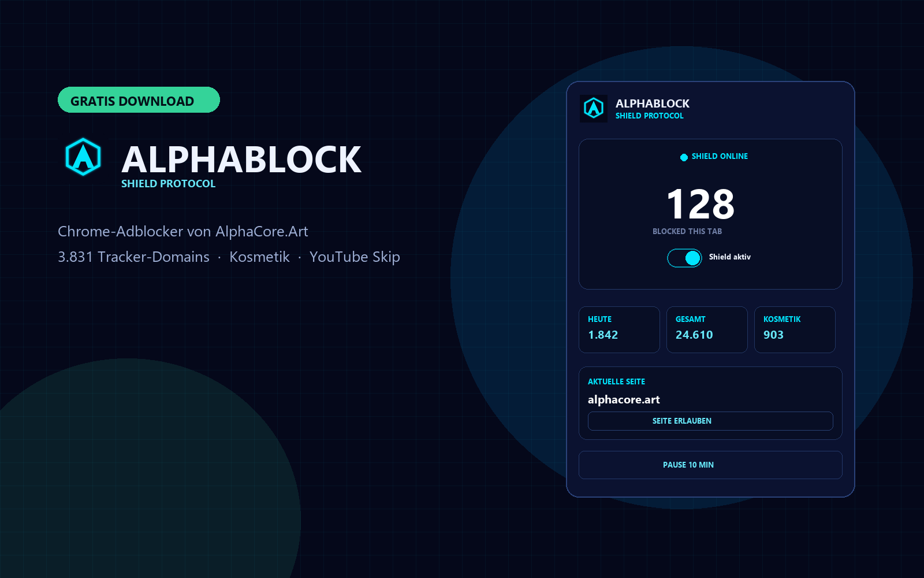Click the 'Kosmetik' feature text
This screenshot has height=578, width=924.
(x=259, y=257)
